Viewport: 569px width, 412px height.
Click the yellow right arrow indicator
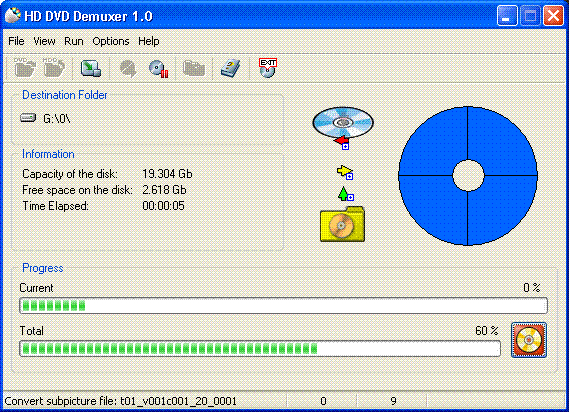[345, 172]
